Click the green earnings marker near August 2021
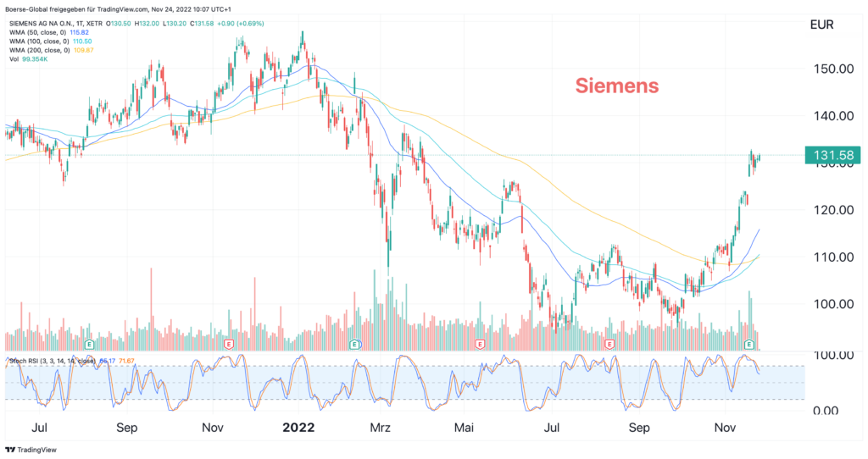 pyautogui.click(x=89, y=345)
